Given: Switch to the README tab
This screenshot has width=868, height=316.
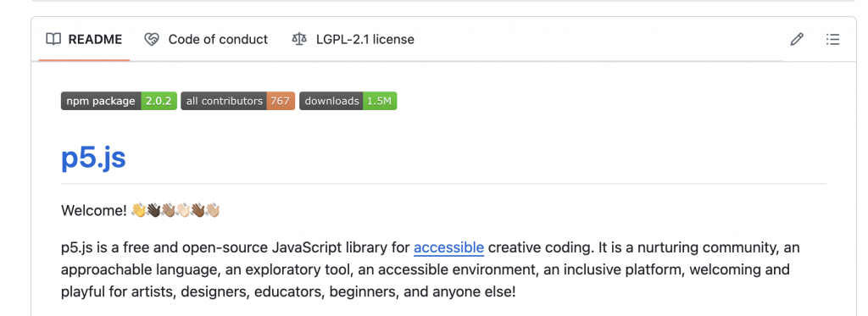Looking at the screenshot, I should pyautogui.click(x=84, y=39).
